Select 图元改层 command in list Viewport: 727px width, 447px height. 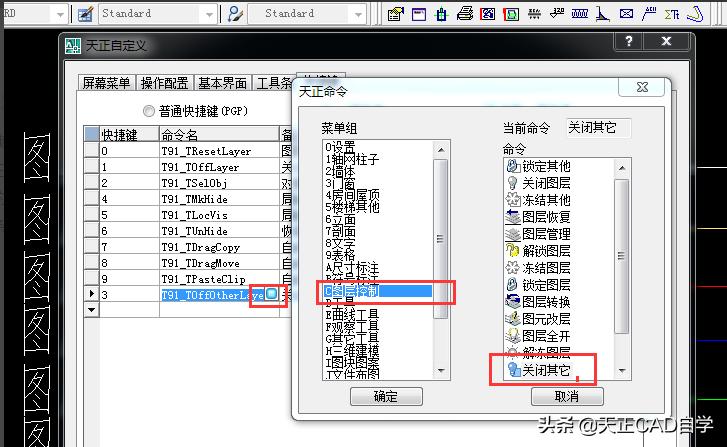(x=538, y=319)
